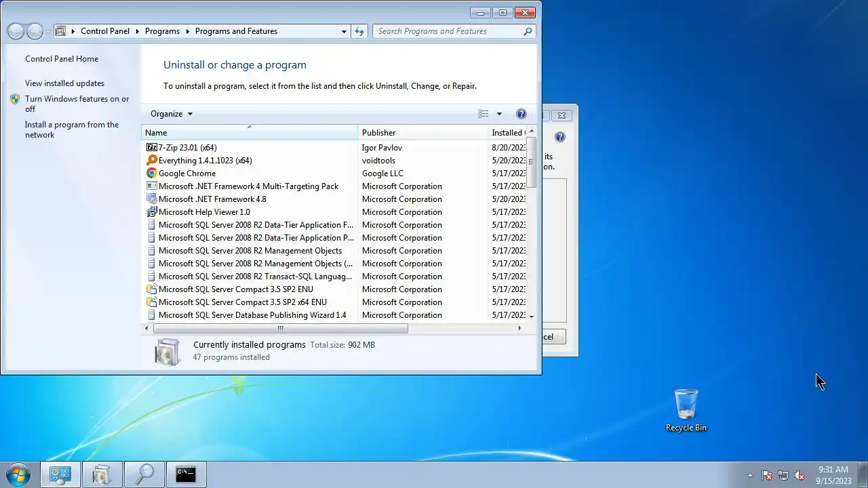Image resolution: width=868 pixels, height=488 pixels.
Task: Click the volume muted tray icon
Action: [x=800, y=475]
